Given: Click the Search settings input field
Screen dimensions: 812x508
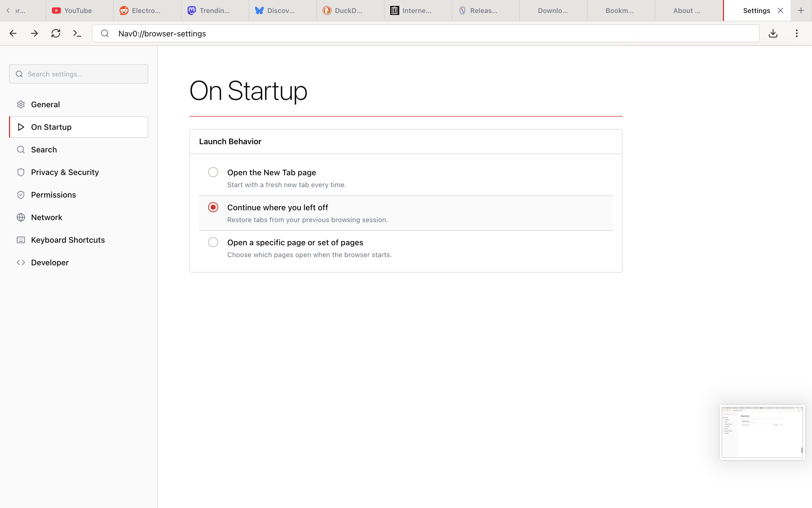Looking at the screenshot, I should tap(78, 74).
